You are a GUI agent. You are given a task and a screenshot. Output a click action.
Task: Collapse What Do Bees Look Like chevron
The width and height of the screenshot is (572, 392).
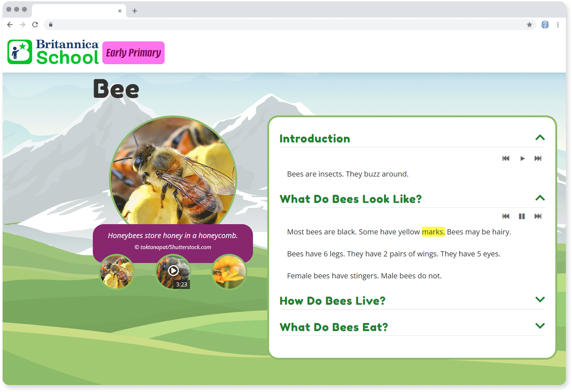pyautogui.click(x=540, y=198)
